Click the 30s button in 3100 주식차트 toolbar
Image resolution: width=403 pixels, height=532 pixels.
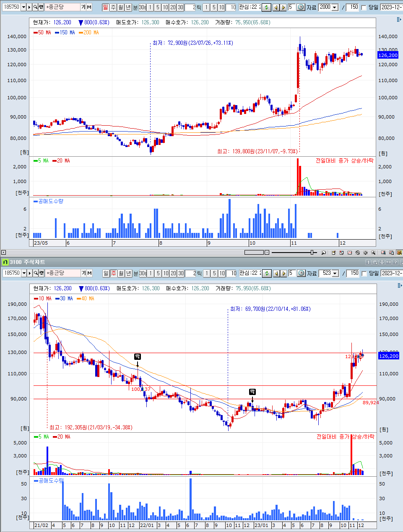click(143, 273)
